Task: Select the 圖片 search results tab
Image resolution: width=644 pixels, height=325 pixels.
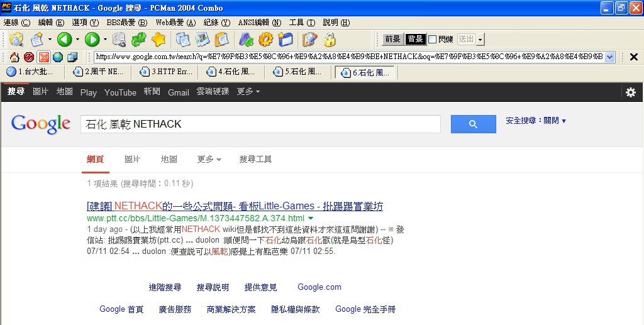Action: click(x=132, y=159)
